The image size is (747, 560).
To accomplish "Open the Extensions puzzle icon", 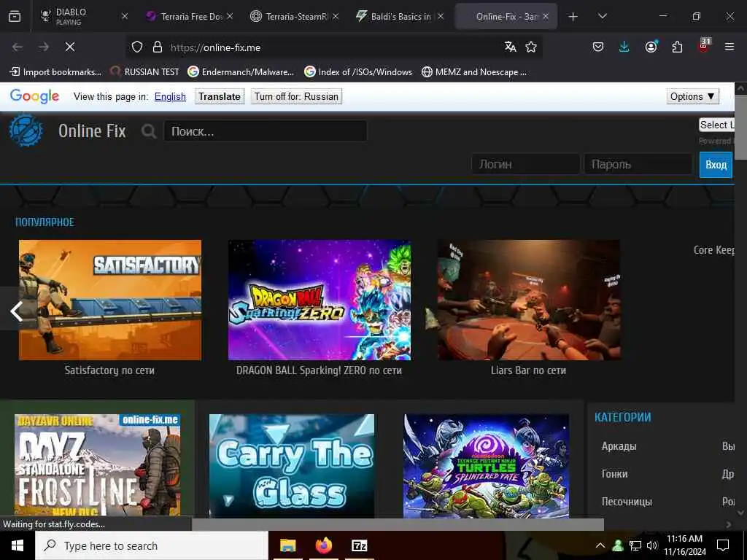I will (677, 47).
